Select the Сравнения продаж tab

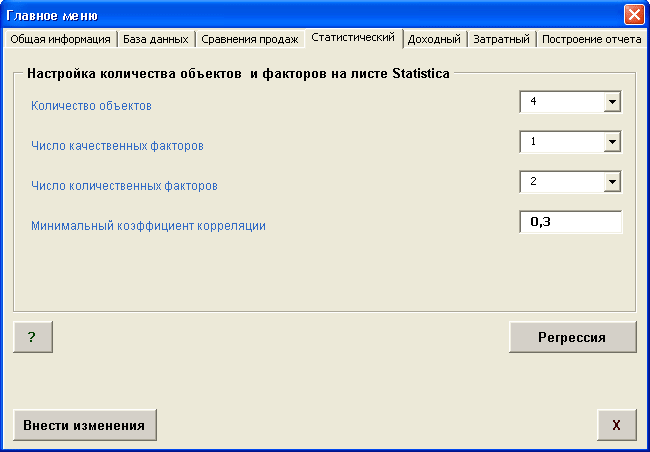click(x=250, y=39)
